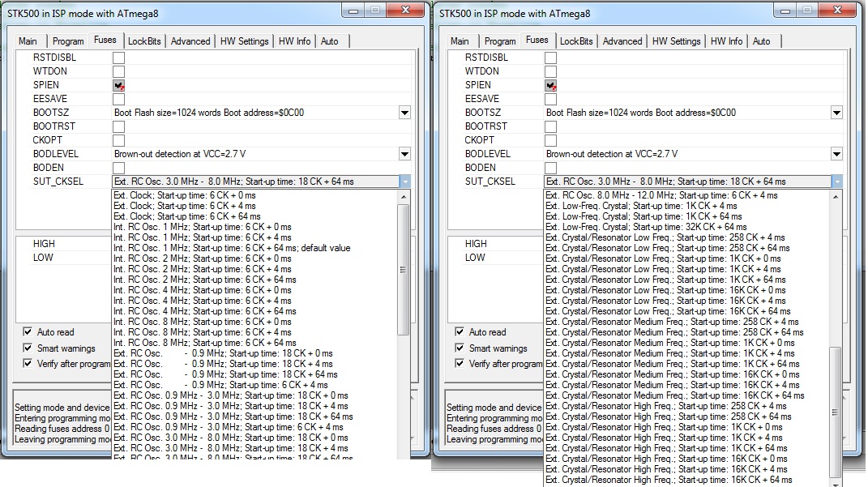Collapse SUT_CKSEL dropdown in left window
Viewport: 868px width, 487px height.
tap(404, 182)
